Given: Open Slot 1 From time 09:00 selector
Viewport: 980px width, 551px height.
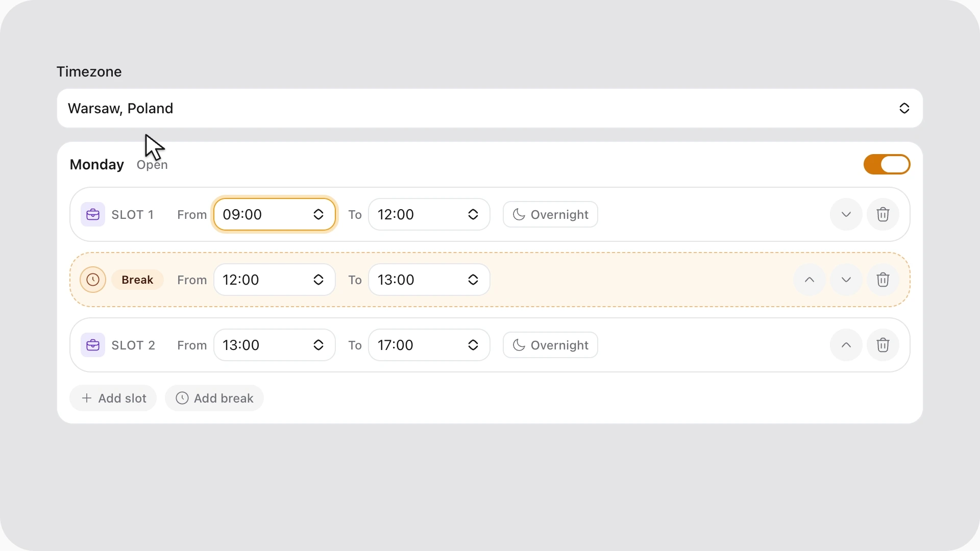Looking at the screenshot, I should tap(275, 214).
